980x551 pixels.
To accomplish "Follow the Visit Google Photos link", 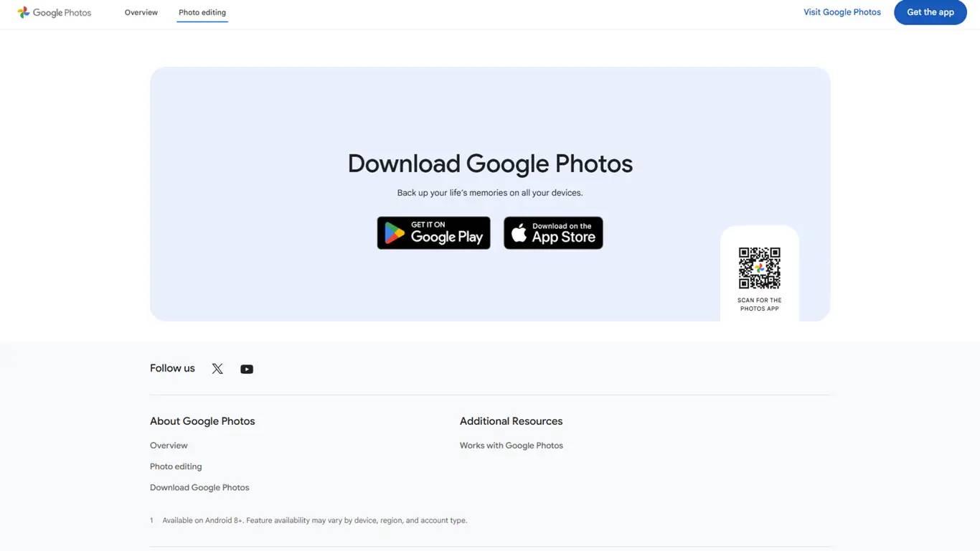I will pyautogui.click(x=842, y=12).
